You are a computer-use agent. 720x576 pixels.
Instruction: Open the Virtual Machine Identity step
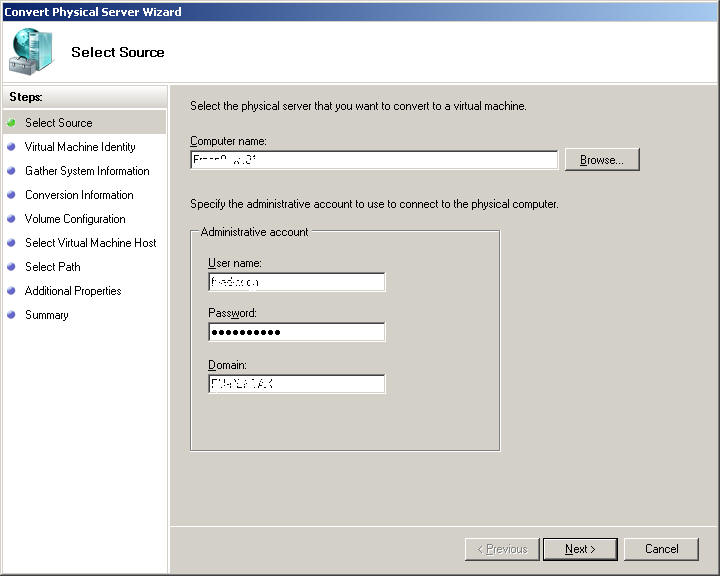80,147
